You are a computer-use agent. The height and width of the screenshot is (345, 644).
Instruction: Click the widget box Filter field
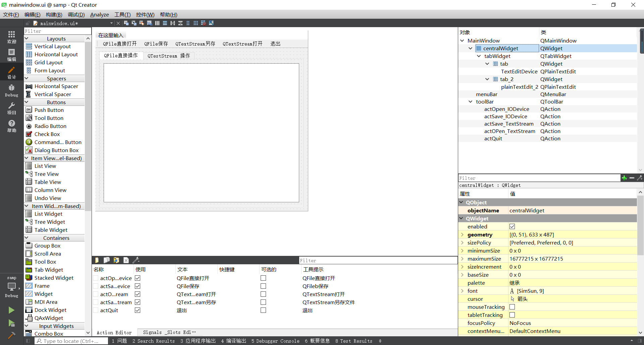coord(58,31)
